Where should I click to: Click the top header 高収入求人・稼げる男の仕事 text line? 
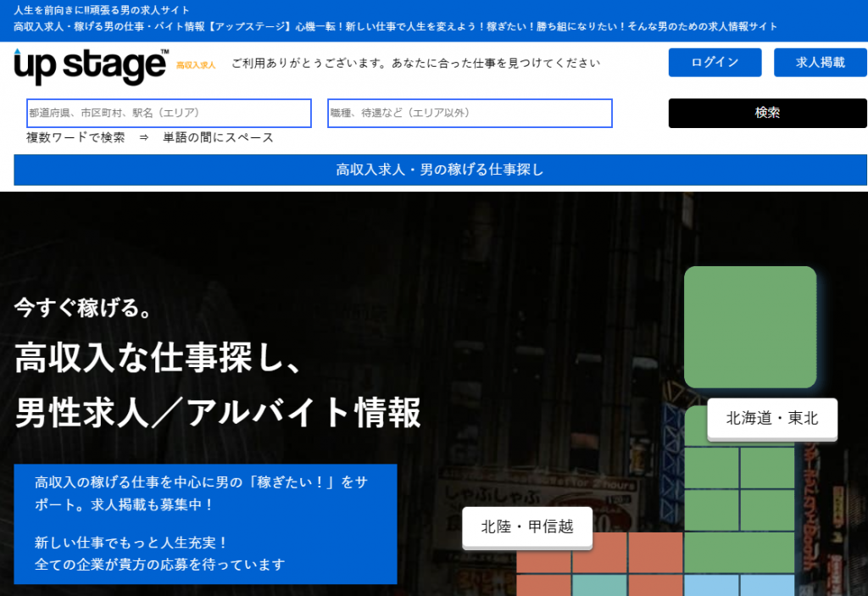click(x=395, y=26)
